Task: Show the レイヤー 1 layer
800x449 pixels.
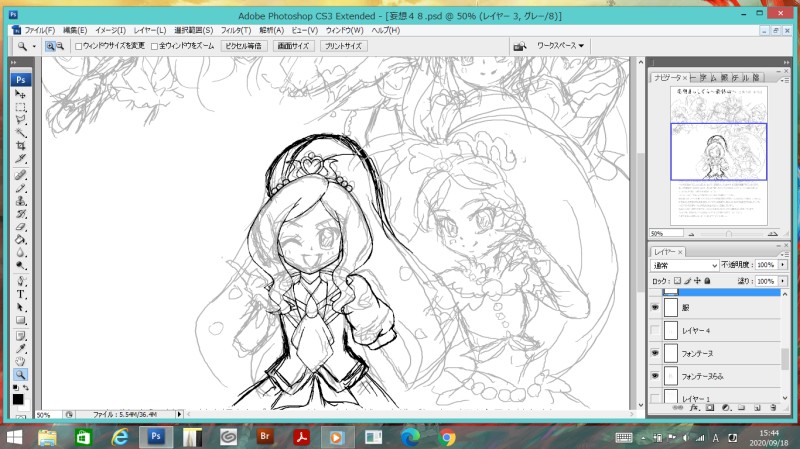Action: click(655, 397)
